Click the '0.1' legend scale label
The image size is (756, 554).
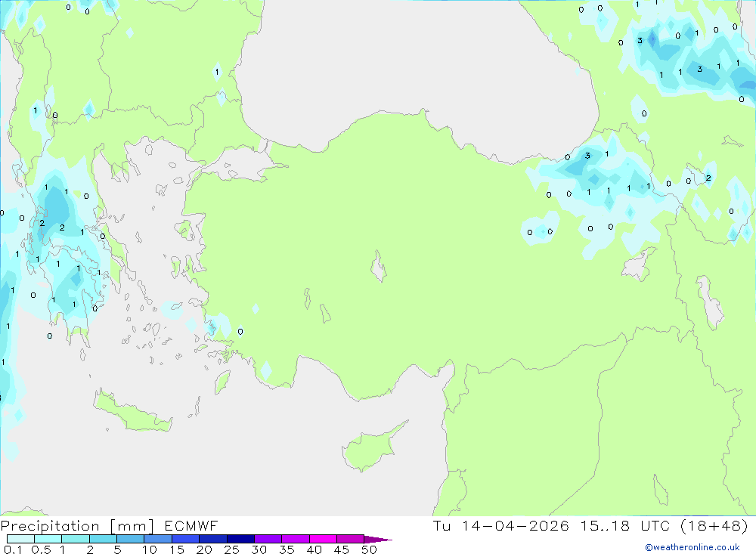click(13, 549)
